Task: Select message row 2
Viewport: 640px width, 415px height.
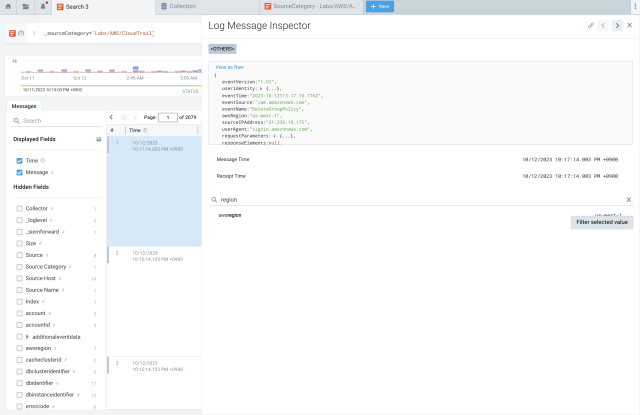Action: (154, 302)
